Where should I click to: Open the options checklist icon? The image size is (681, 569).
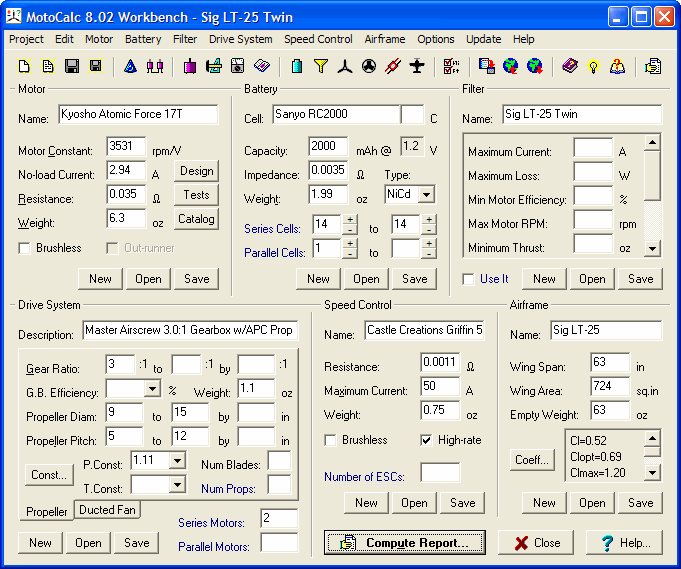click(x=452, y=66)
